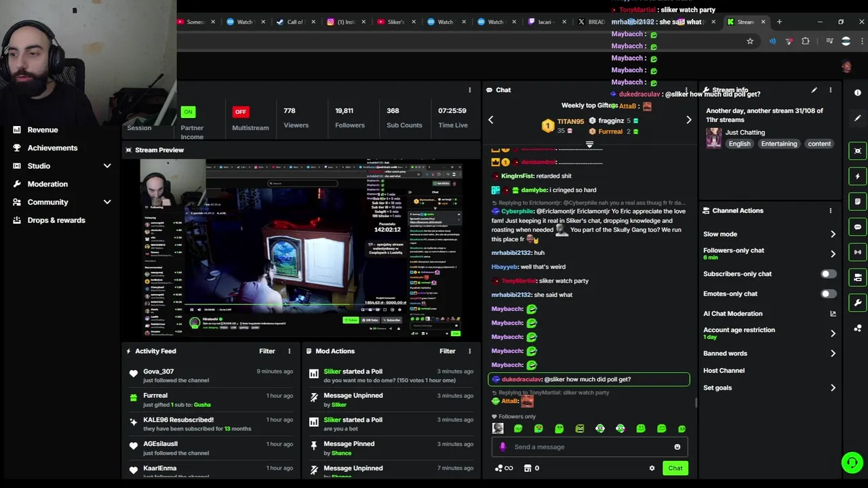Toggle the Partner Income ON indicator
Viewport: 868px width, 488px height.
(x=188, y=112)
